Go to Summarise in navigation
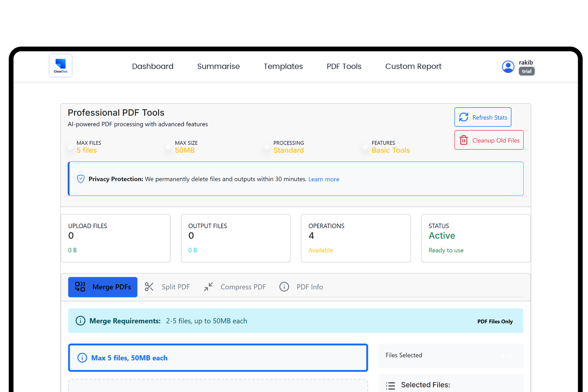Screen dimensions: 588x392 pos(218,66)
